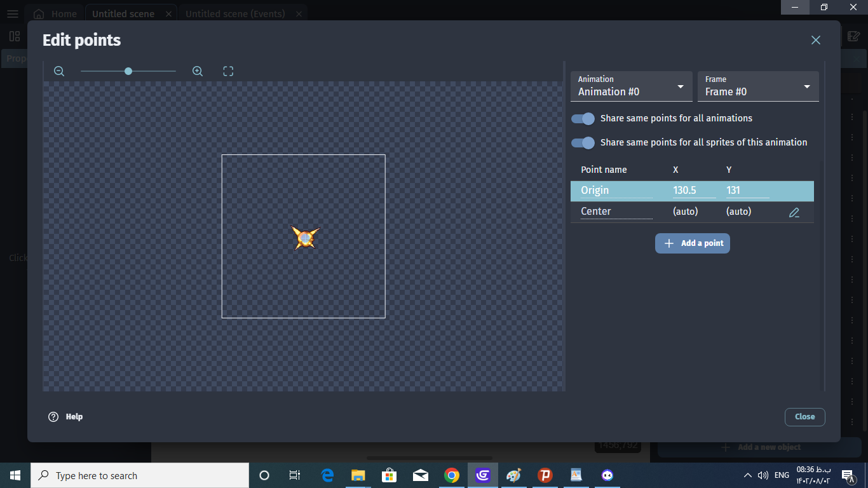Click the zoom in magnifier icon
Viewport: 868px width, 488px height.
pyautogui.click(x=198, y=71)
